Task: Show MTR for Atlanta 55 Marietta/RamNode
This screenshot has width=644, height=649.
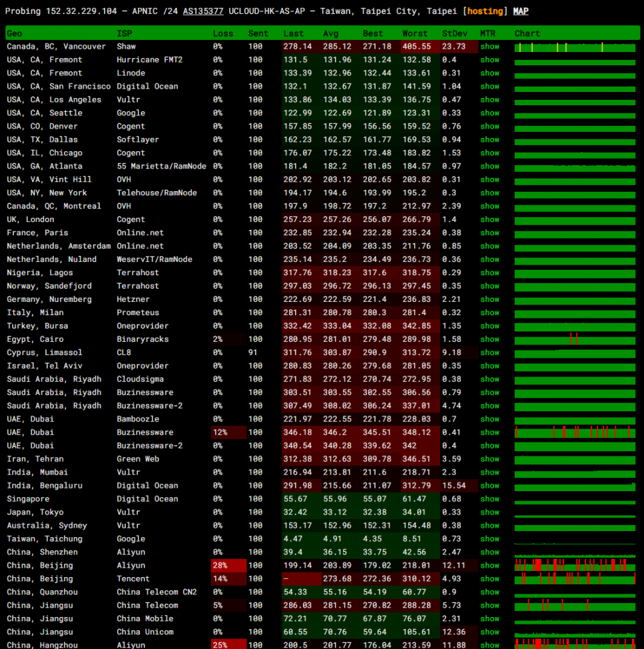Action: point(489,166)
